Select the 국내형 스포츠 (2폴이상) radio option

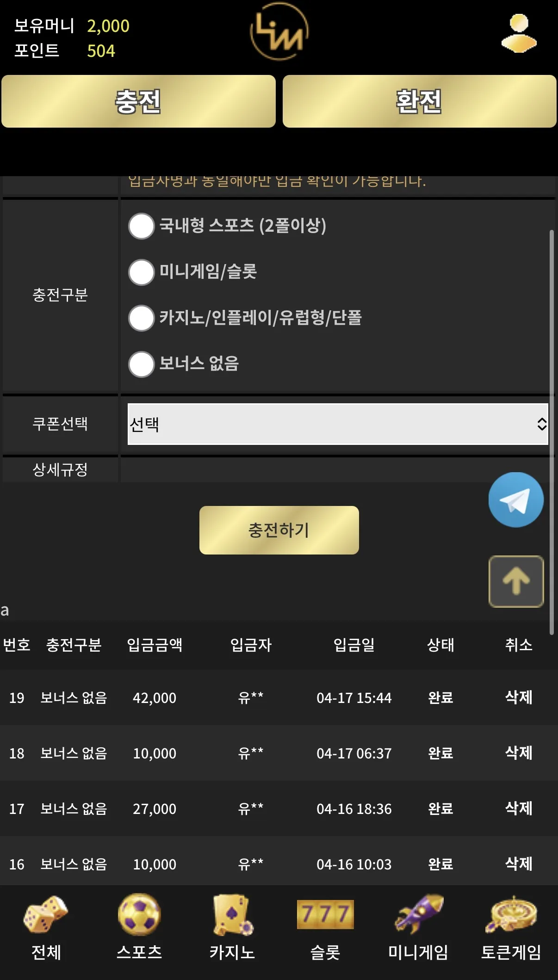141,226
